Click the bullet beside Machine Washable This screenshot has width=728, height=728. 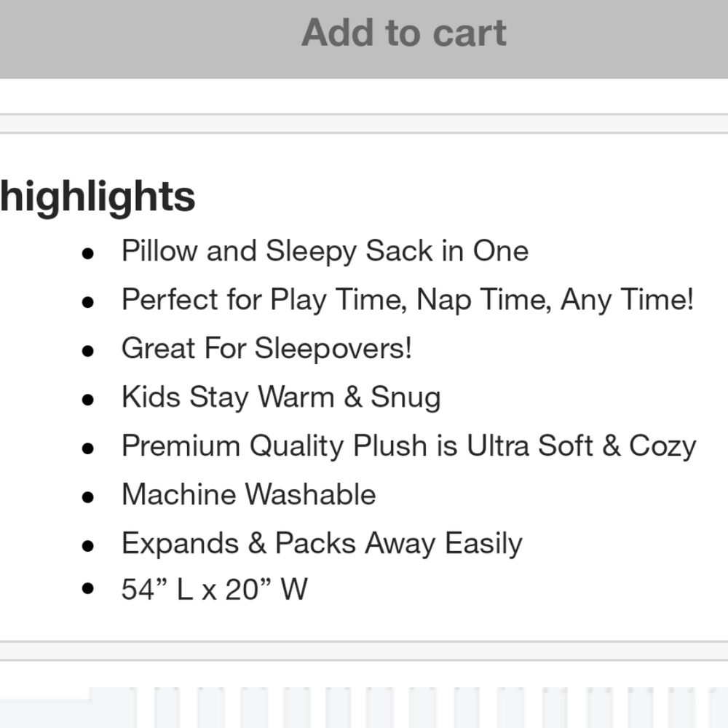pyautogui.click(x=88, y=497)
